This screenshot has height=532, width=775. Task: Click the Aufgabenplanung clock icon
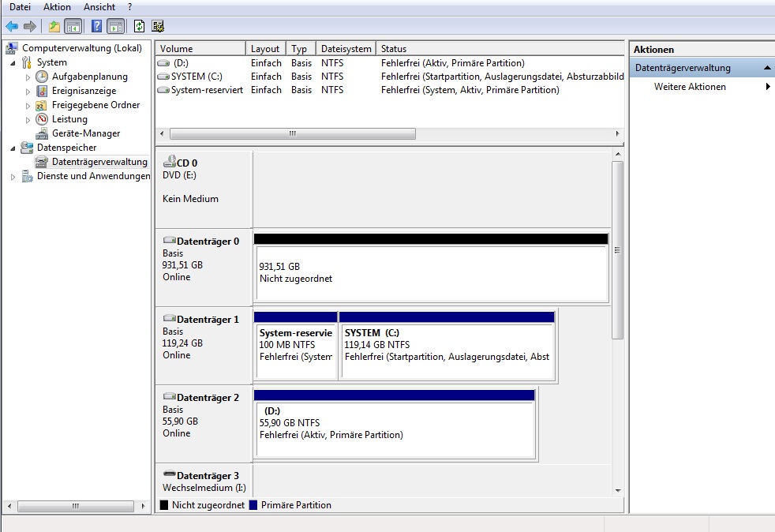point(42,77)
